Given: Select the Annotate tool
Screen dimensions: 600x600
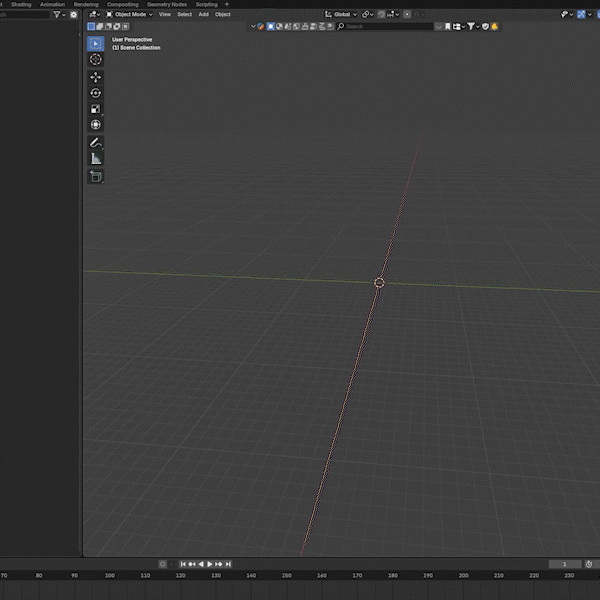Looking at the screenshot, I should pos(96,143).
